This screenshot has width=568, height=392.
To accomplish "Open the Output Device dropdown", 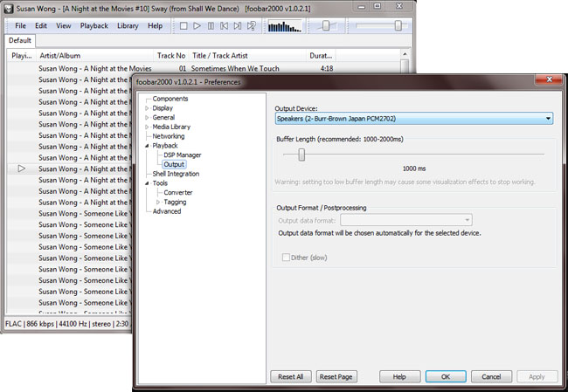I will (x=413, y=119).
